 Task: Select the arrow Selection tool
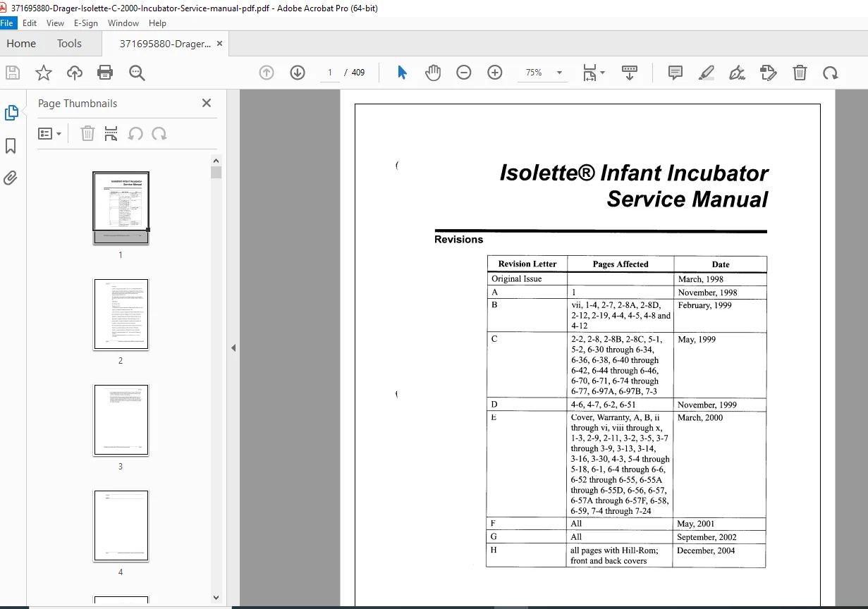click(402, 73)
